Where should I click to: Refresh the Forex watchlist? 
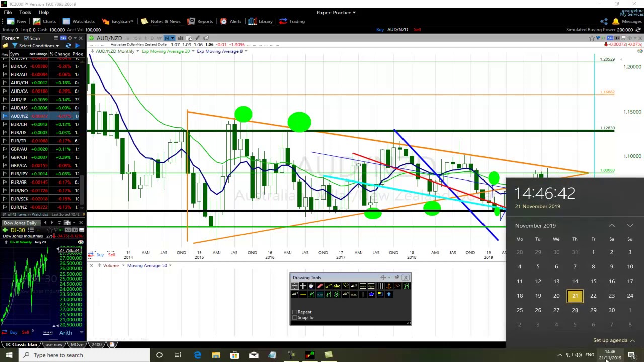[68, 46]
